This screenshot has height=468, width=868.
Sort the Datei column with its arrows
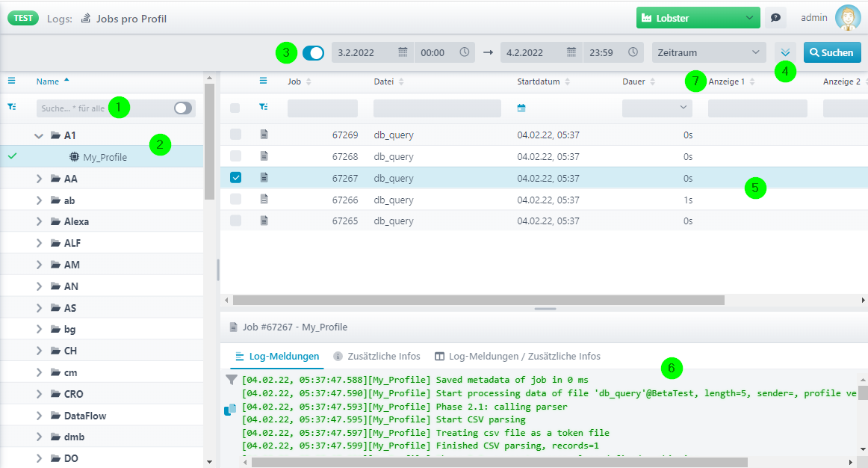tap(401, 82)
